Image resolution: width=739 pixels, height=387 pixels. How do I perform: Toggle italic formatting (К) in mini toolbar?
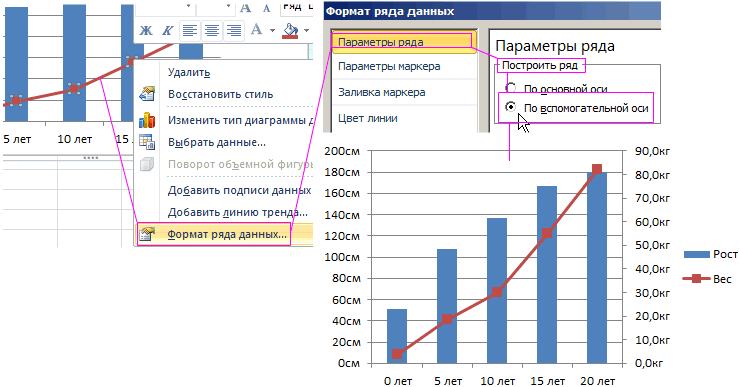coord(167,31)
